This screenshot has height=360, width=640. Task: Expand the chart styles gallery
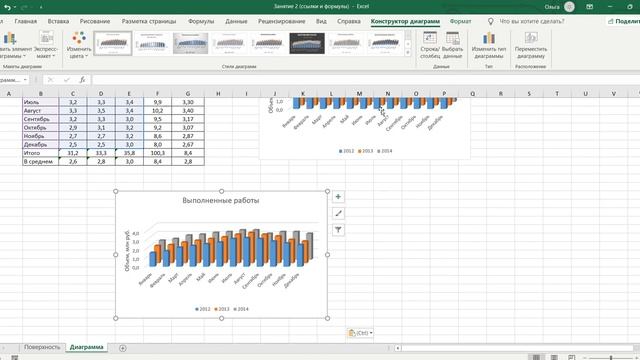[408, 53]
